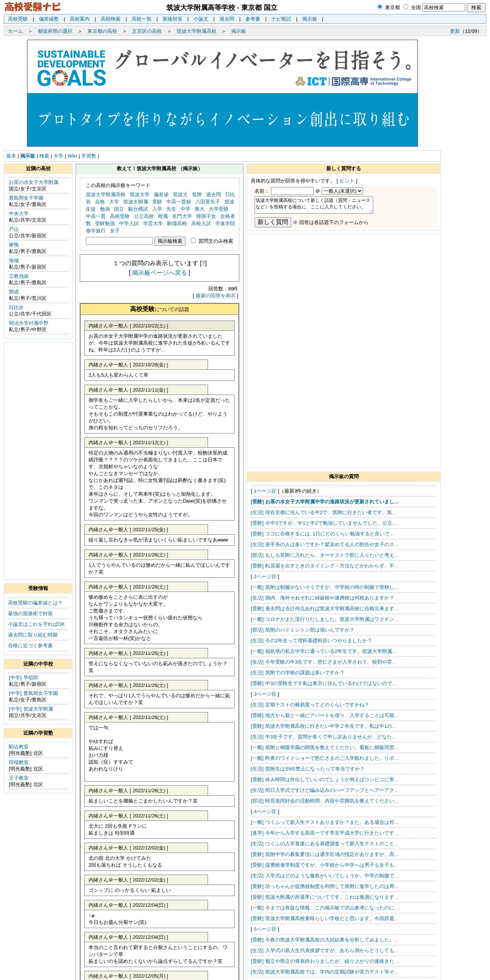Image resolution: width=490 pixels, height=980 pixels.
Task: Open 日比谷 nearby school link
Action: tap(16, 308)
